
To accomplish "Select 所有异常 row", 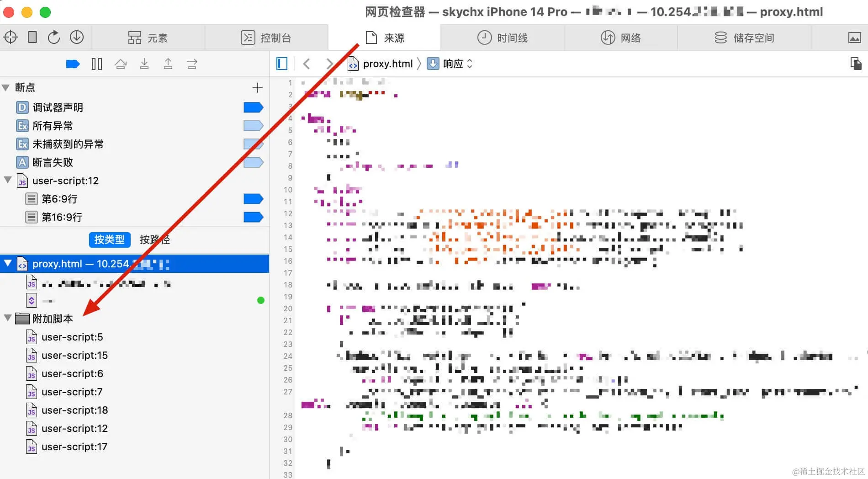I will pyautogui.click(x=134, y=126).
